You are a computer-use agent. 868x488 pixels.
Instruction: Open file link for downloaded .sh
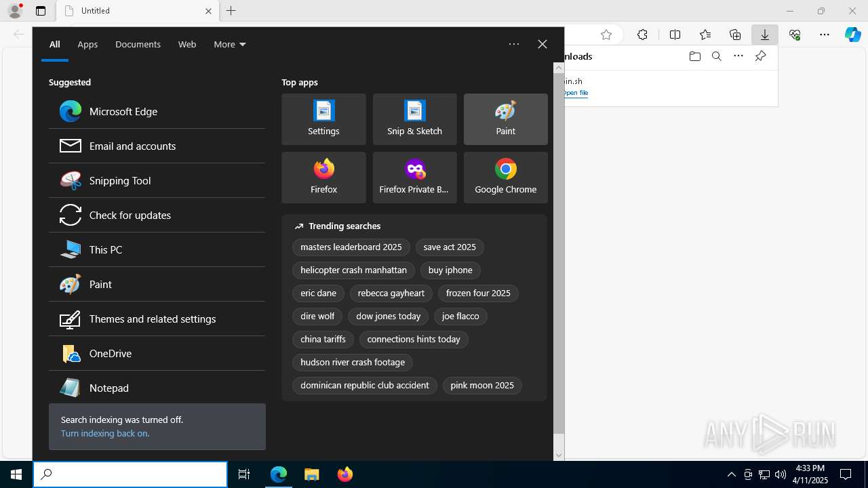point(576,93)
